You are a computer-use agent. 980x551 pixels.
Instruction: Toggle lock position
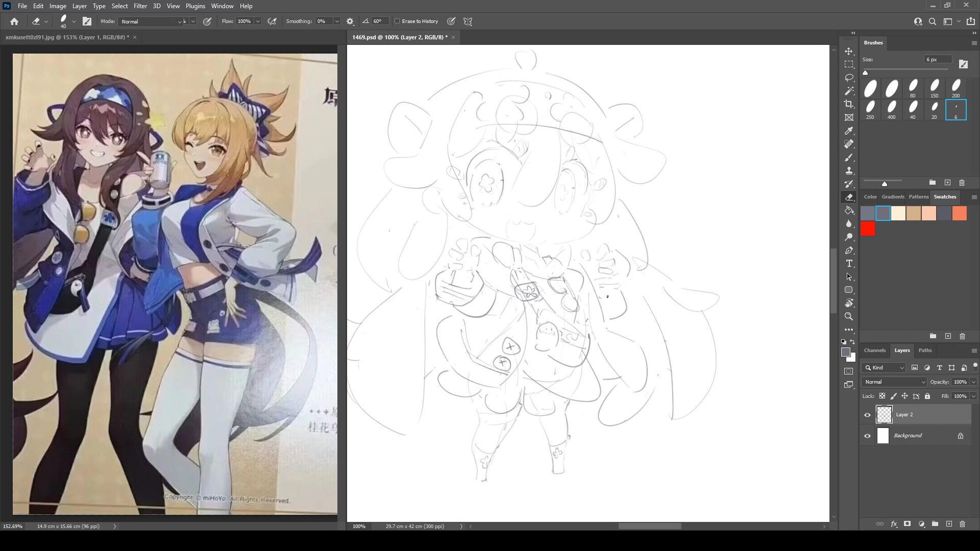(x=904, y=396)
